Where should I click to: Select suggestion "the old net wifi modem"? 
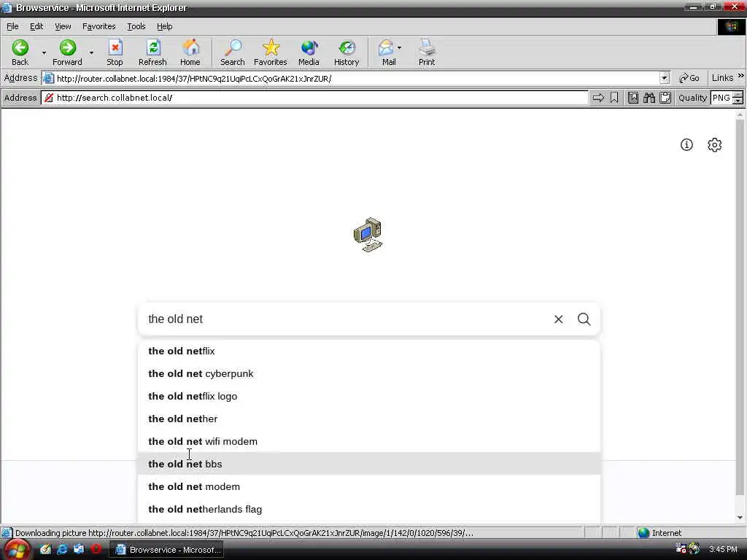click(x=368, y=441)
